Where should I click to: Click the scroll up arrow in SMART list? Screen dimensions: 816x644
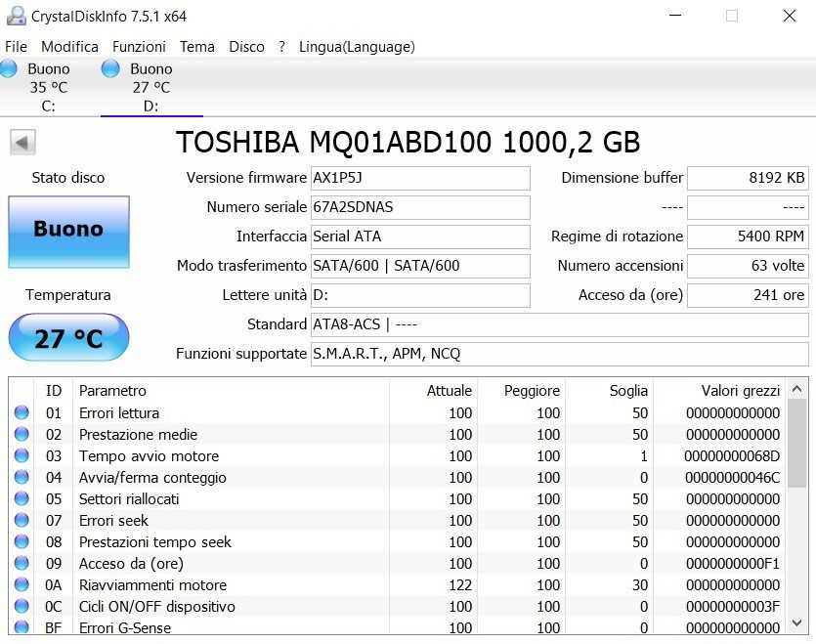[797, 388]
